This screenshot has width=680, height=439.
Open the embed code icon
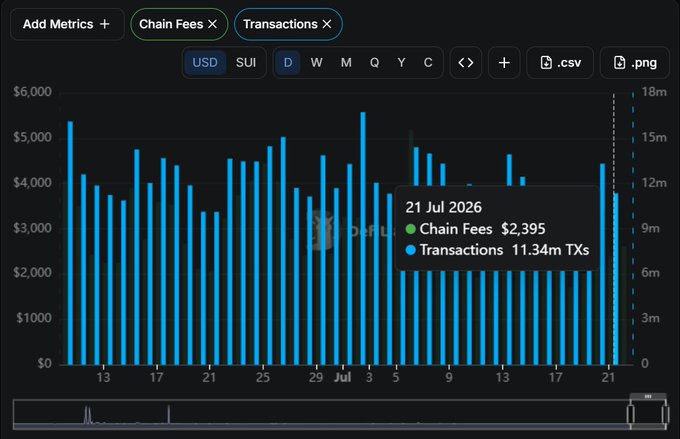pyautogui.click(x=466, y=63)
